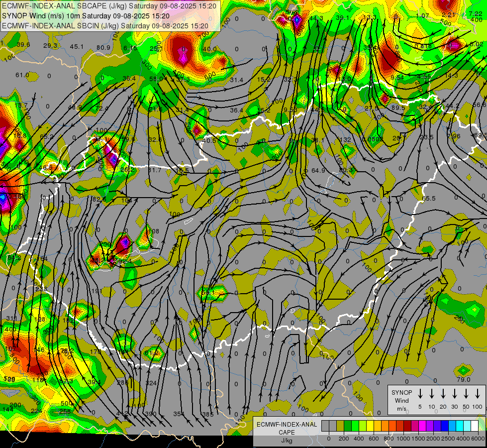Click the 5 m/s wind arrow in legend
The width and height of the screenshot is (487, 448).
[x=420, y=393]
